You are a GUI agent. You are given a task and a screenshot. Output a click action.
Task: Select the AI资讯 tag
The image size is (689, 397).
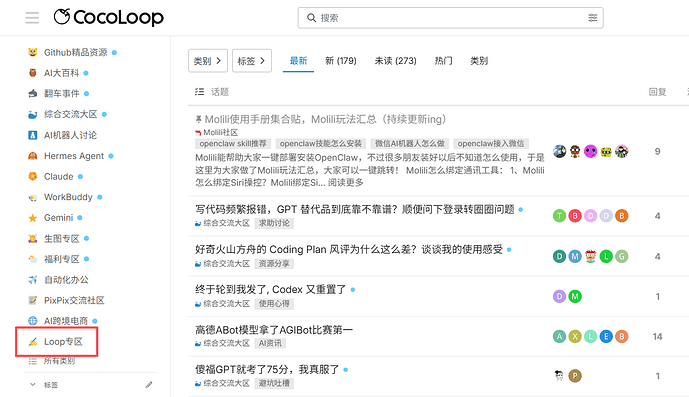click(x=270, y=343)
